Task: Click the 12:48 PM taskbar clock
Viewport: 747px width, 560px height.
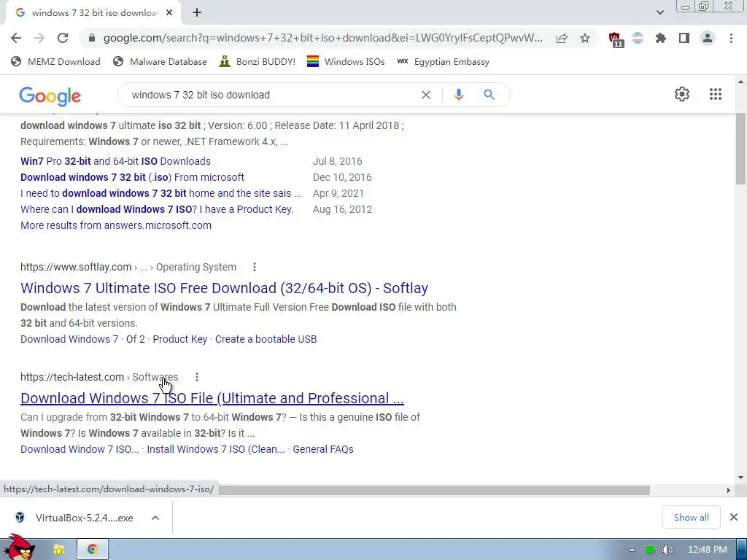Action: pyautogui.click(x=707, y=550)
